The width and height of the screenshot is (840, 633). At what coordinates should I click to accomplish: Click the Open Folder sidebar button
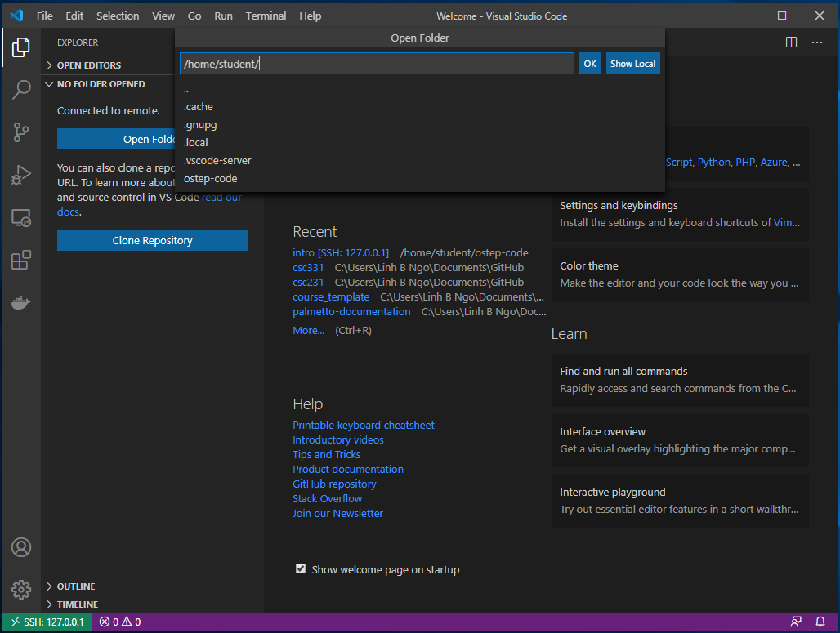click(x=116, y=139)
